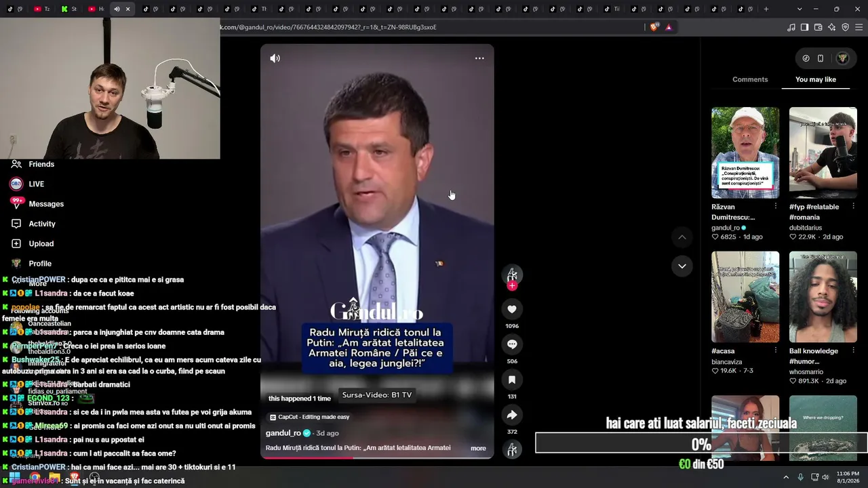Like the video with the heart button
868x488 pixels.
[512, 310]
